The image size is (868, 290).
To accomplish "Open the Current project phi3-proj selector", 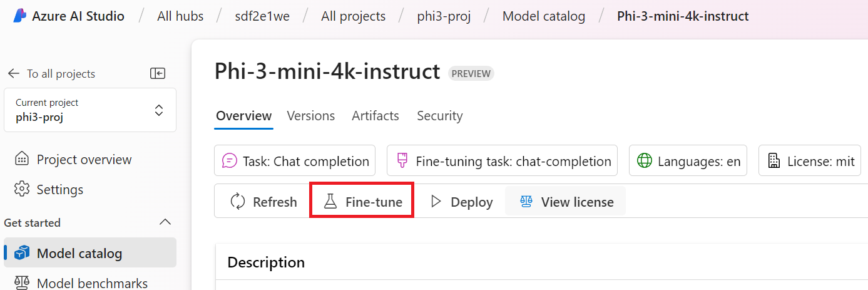I will click(x=90, y=110).
